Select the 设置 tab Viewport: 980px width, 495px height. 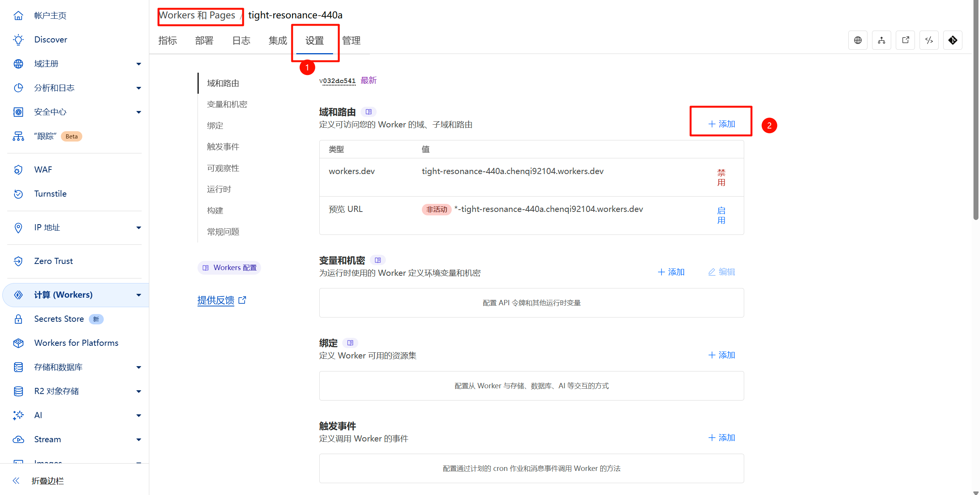click(x=315, y=41)
